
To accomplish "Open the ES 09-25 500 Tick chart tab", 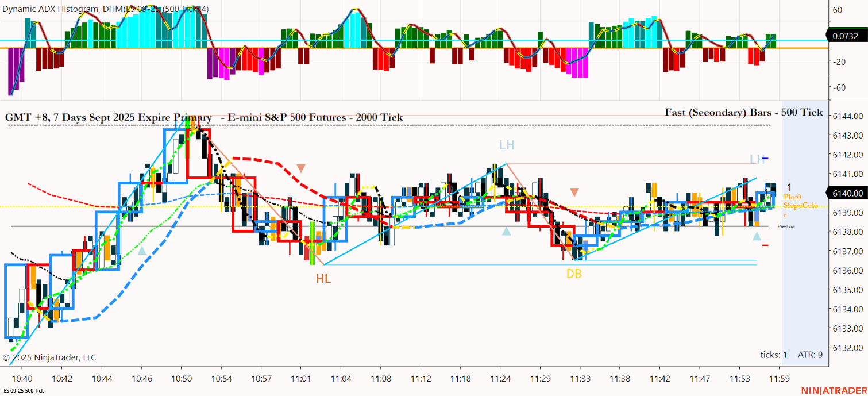I will (x=23, y=391).
